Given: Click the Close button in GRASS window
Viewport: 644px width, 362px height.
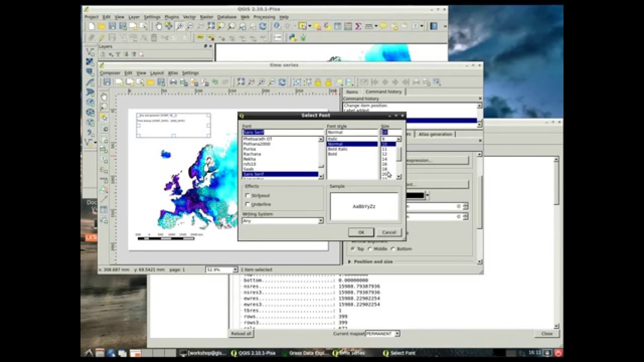Looking at the screenshot, I should click(547, 333).
